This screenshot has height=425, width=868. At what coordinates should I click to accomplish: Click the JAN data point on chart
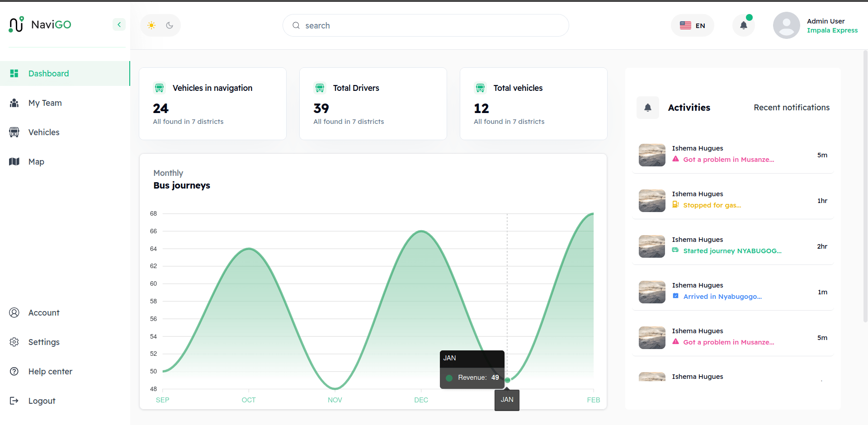click(507, 380)
